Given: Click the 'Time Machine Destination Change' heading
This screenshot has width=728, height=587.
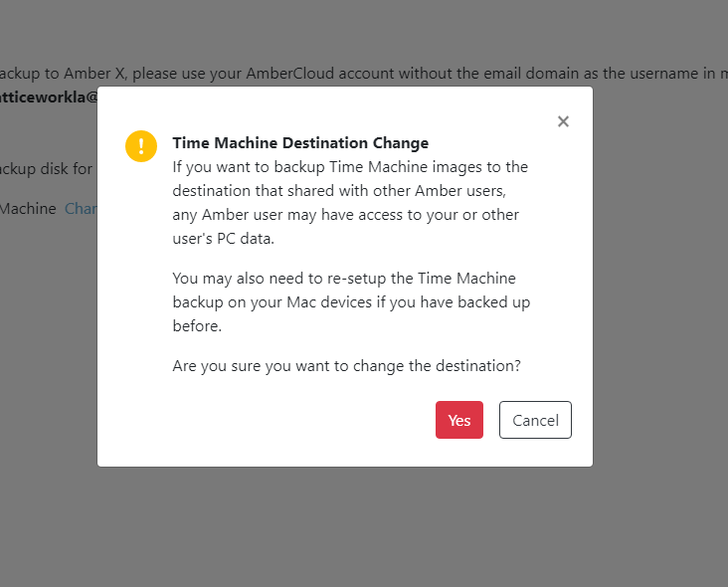Looking at the screenshot, I should (x=300, y=143).
